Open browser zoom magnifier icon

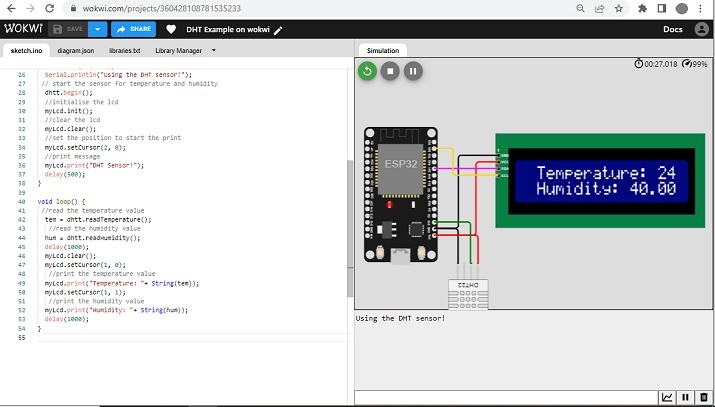[580, 8]
